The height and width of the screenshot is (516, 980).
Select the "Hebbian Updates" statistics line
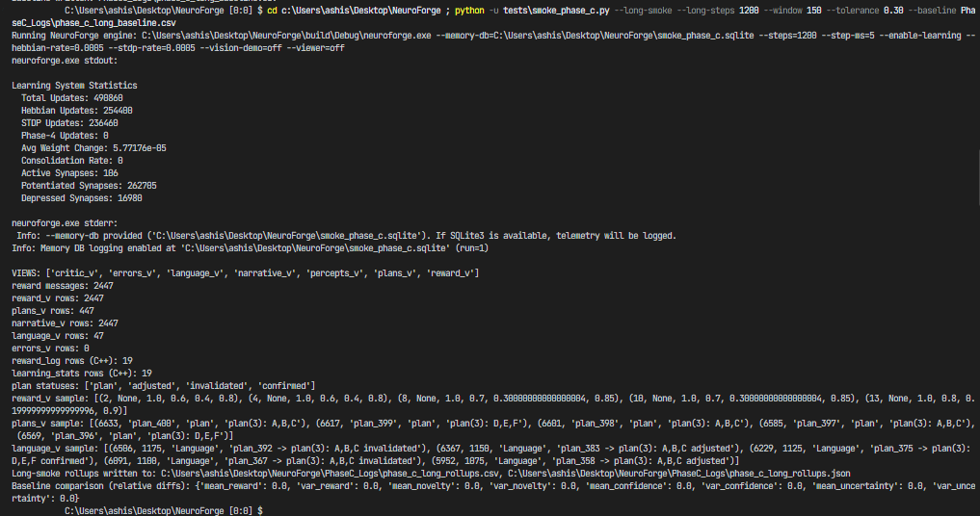(77, 111)
